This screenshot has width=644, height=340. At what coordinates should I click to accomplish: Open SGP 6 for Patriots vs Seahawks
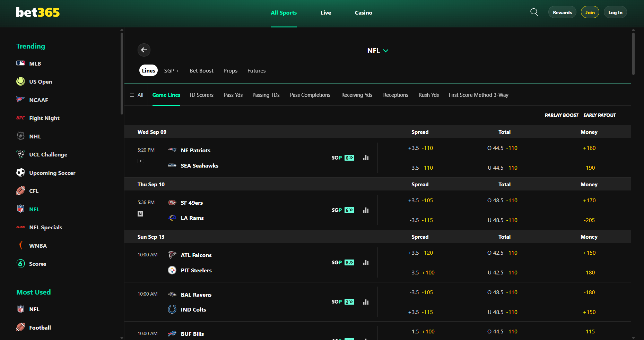[343, 158]
